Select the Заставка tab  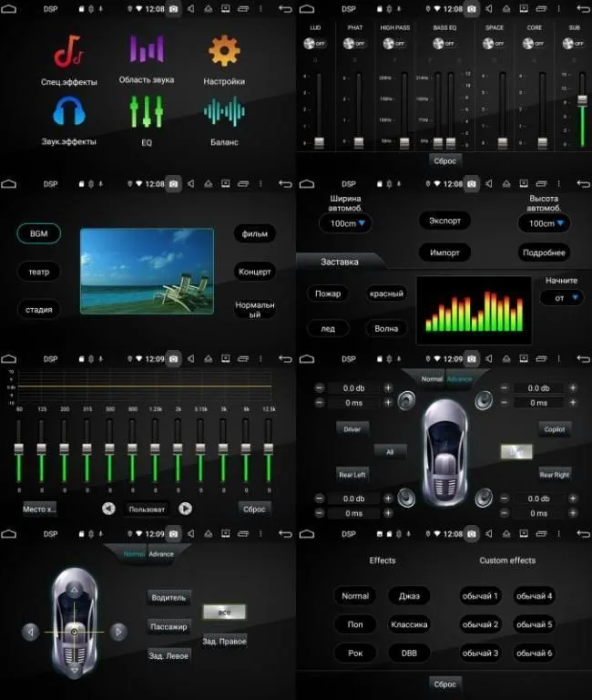339,262
